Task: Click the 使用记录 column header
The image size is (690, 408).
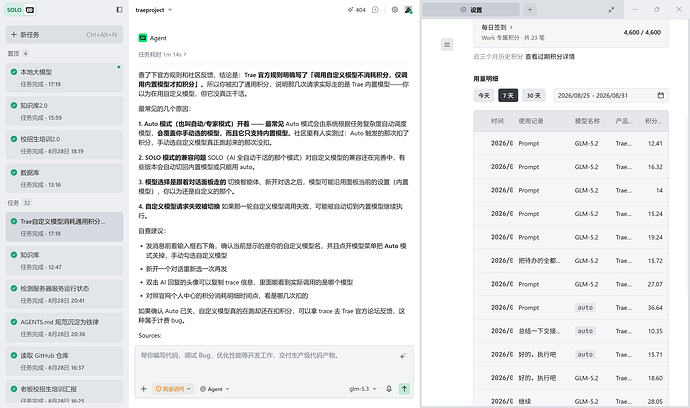Action: pos(531,121)
